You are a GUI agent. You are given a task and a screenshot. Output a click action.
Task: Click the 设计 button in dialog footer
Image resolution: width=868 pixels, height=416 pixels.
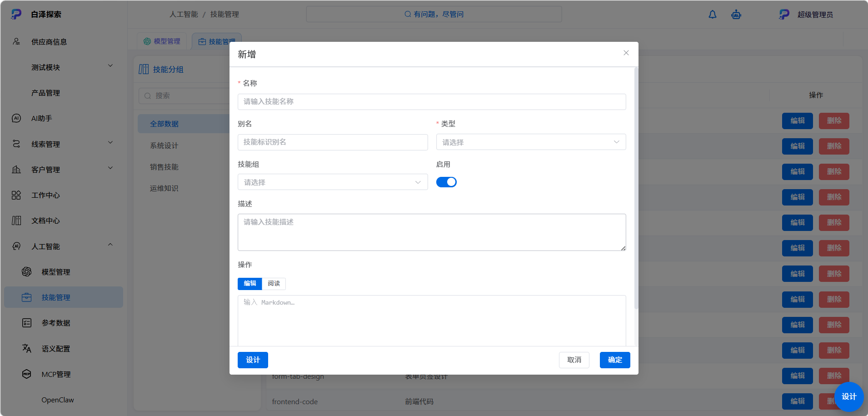tap(253, 360)
